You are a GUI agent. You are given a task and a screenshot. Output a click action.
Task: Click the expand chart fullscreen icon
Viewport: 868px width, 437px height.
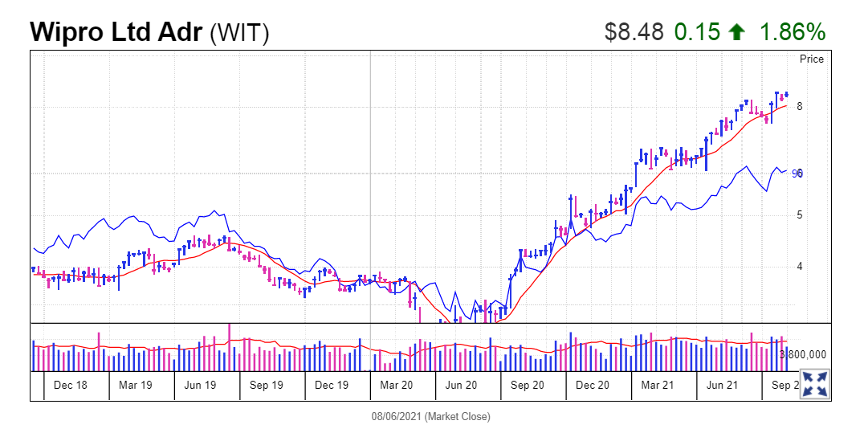tap(816, 384)
